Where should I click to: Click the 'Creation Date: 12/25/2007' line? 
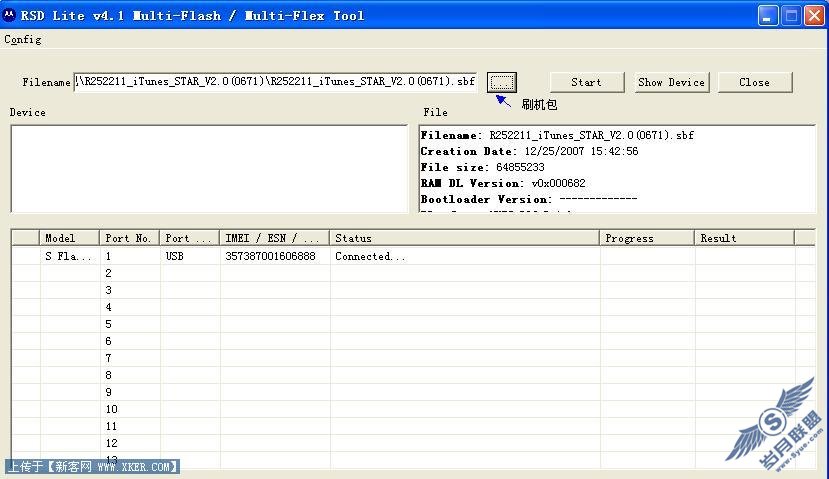click(529, 151)
